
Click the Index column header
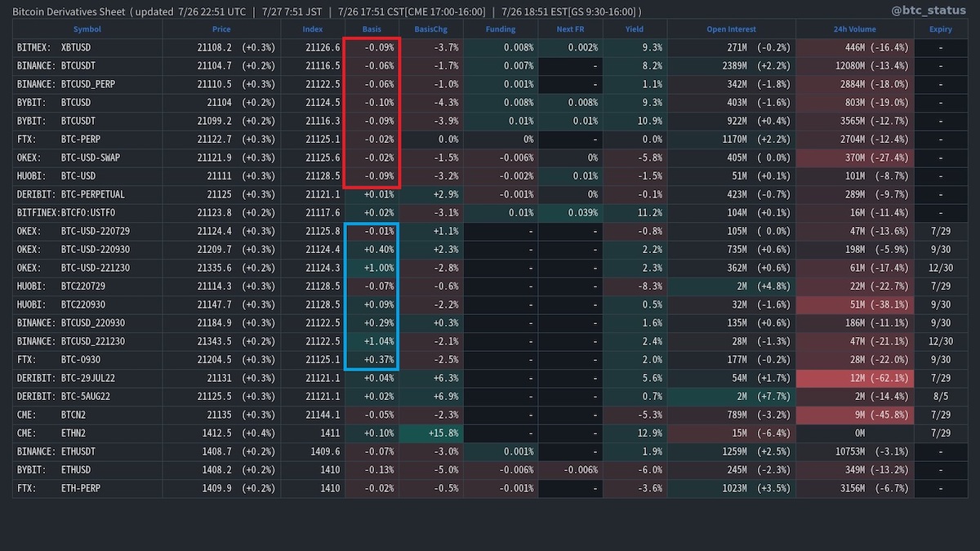click(312, 29)
